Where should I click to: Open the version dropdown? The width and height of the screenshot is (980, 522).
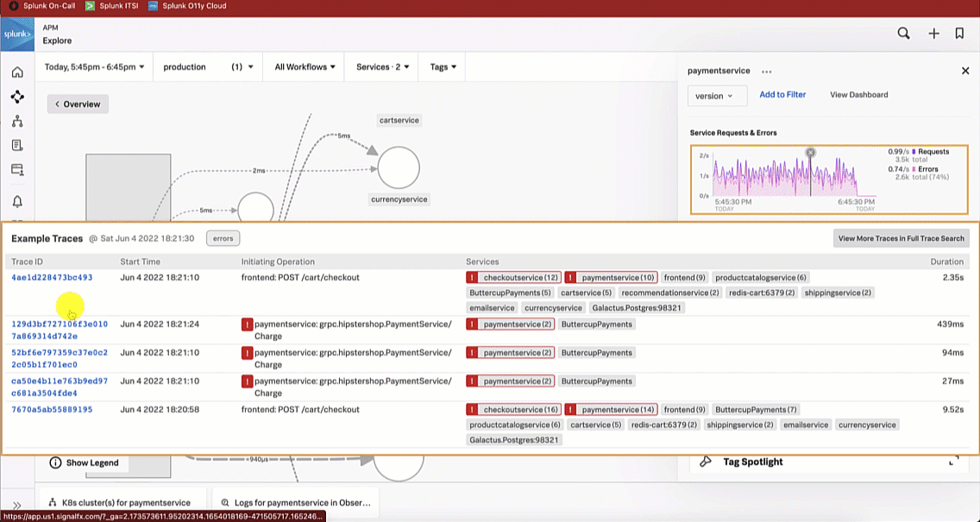714,96
